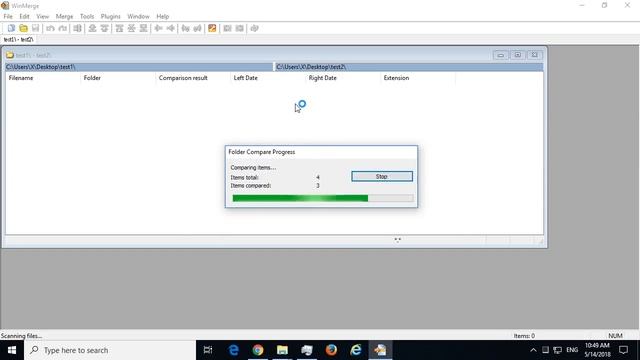640x360 pixels.
Task: Open Task View from the taskbar
Action: [x=208, y=350]
